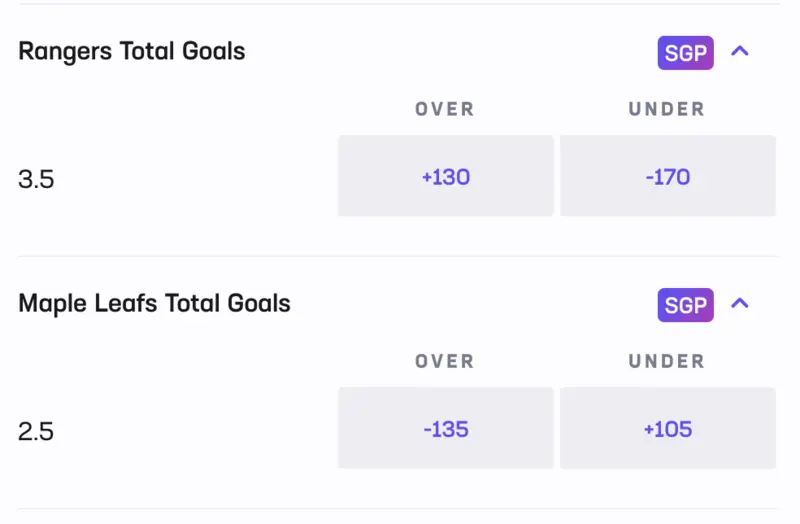Click the UNDER column label under Maple Leafs
This screenshot has width=800, height=524.
point(667,361)
